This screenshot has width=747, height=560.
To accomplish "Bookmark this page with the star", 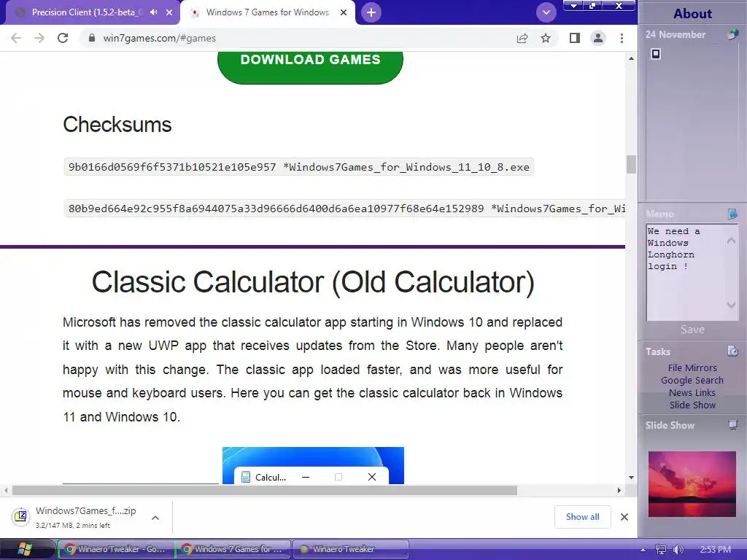I will point(546,38).
